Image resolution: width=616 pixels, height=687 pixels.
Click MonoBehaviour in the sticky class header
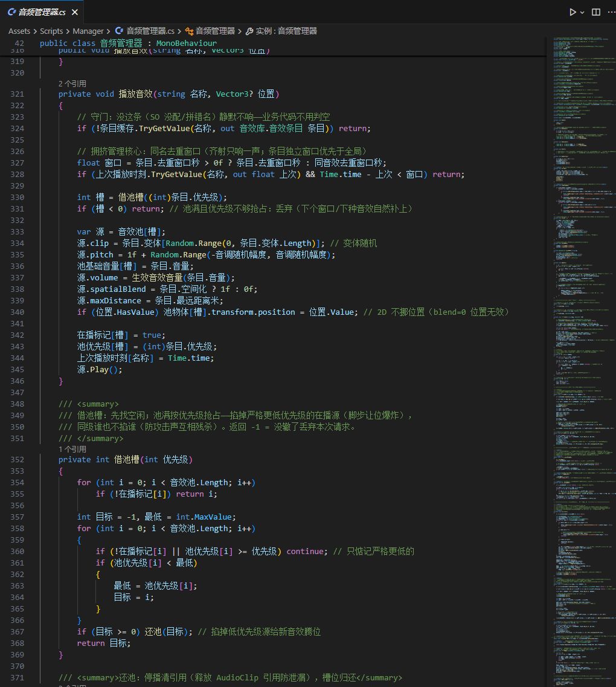pos(186,43)
